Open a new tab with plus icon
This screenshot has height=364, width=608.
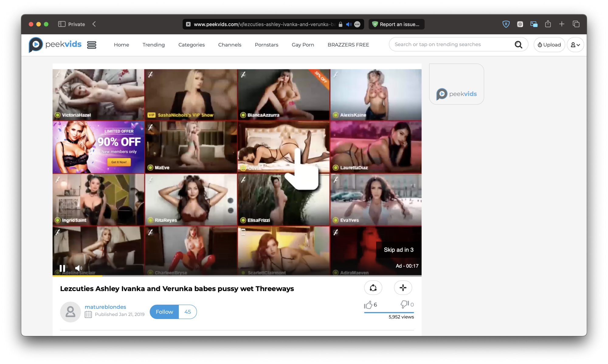click(x=562, y=24)
